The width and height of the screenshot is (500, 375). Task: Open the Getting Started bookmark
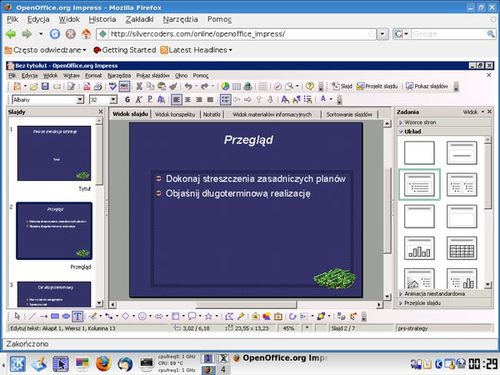(125, 50)
